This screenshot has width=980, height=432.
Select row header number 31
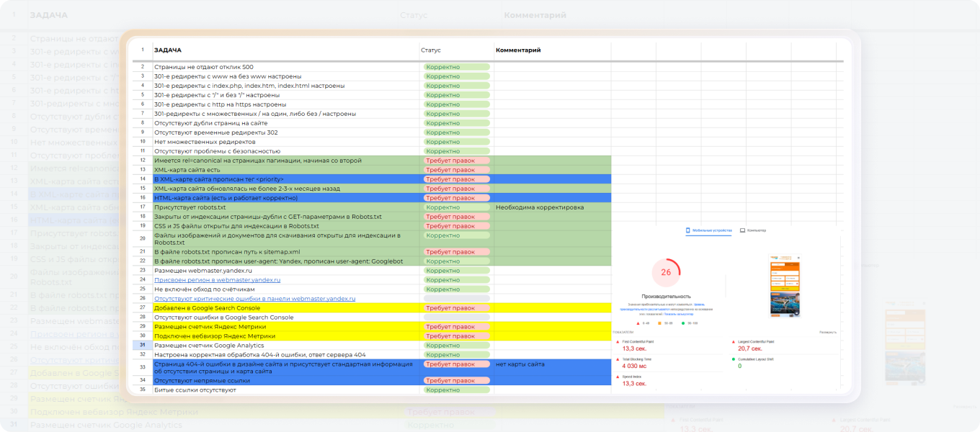(143, 345)
